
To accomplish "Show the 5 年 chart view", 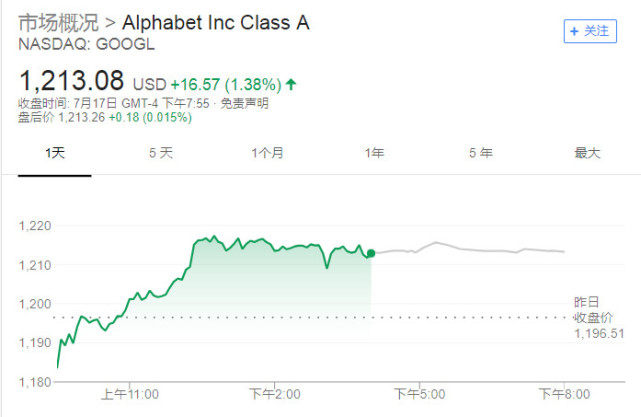I will pos(481,153).
